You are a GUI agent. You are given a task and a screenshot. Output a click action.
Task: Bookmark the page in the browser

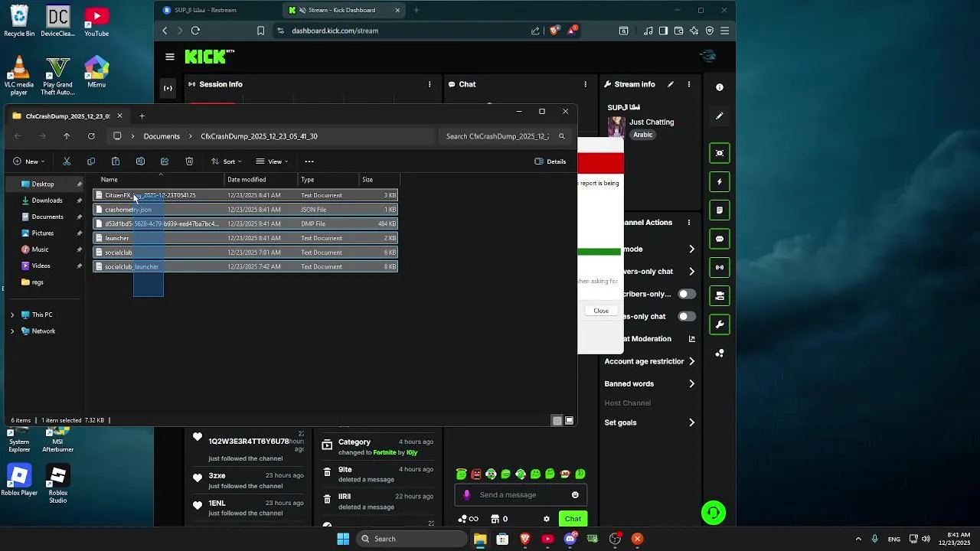coord(261,31)
